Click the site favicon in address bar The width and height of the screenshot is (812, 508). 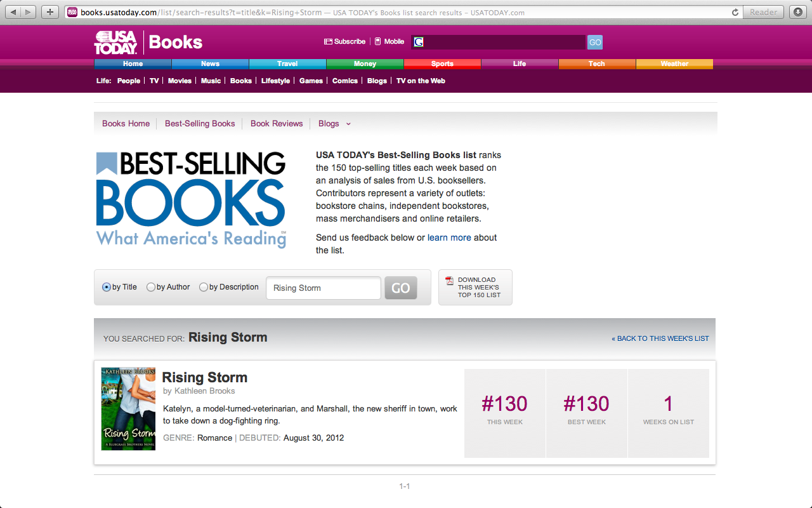[x=72, y=12]
